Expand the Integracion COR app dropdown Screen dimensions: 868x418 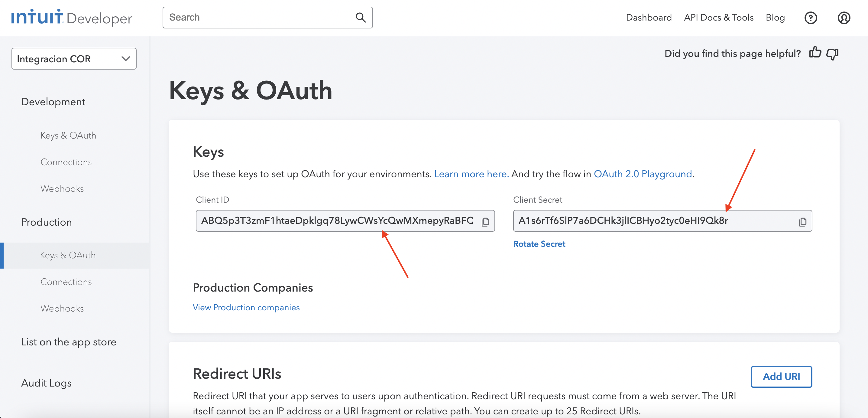click(x=74, y=59)
